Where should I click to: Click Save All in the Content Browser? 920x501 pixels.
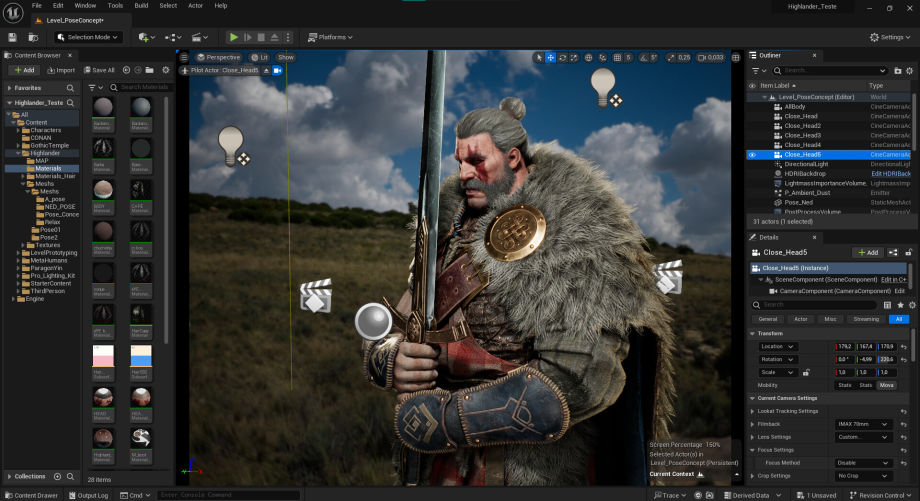99,70
